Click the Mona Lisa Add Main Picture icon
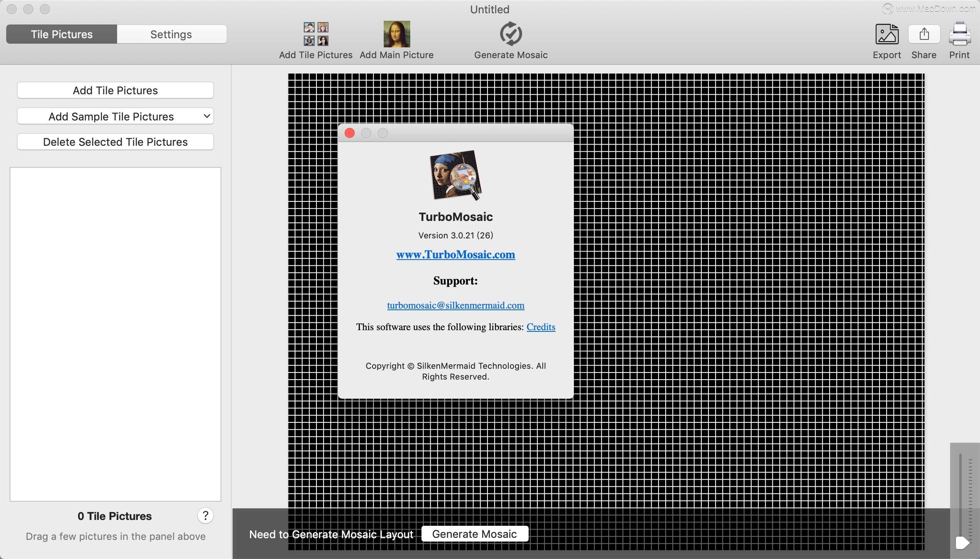 397,34
